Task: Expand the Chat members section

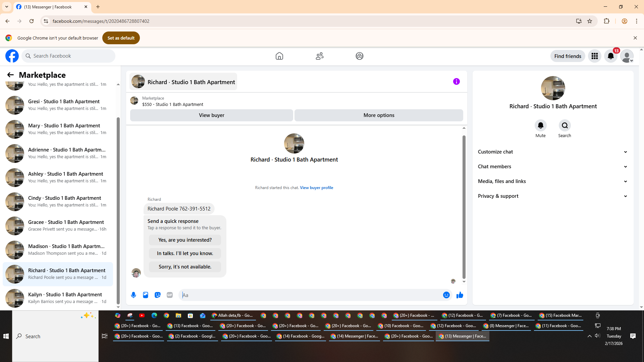Action: pyautogui.click(x=552, y=167)
